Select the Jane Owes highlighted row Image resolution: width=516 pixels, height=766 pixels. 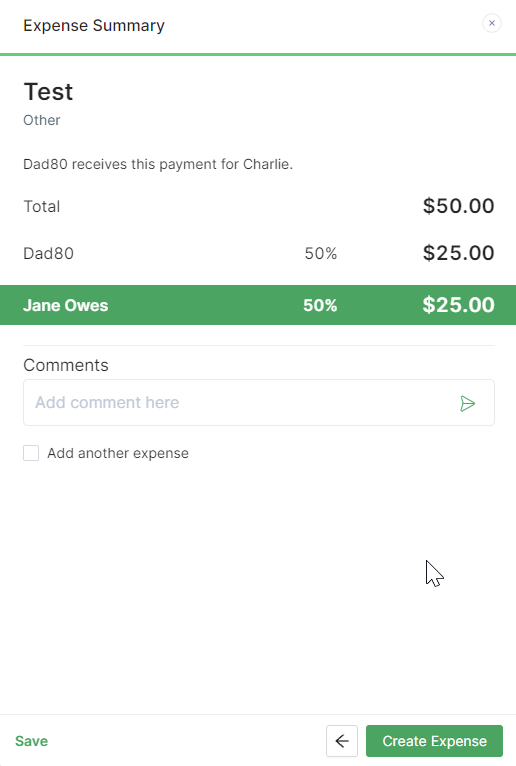point(258,305)
